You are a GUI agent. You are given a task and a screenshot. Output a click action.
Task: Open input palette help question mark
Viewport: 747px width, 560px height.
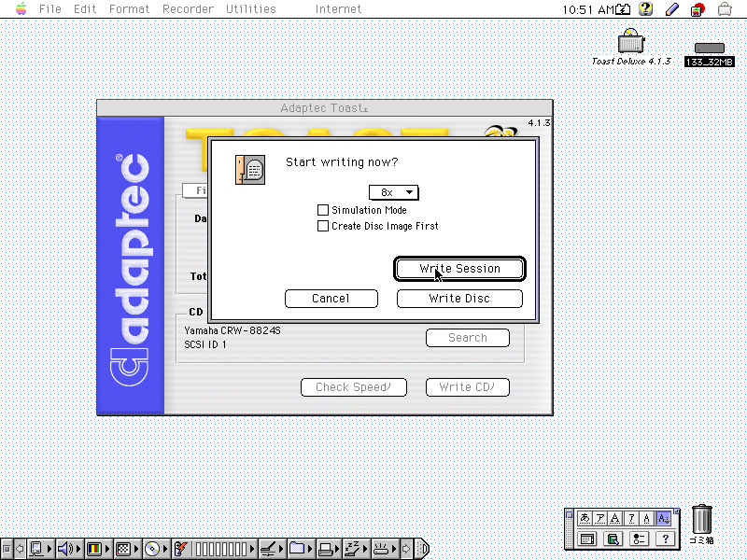(x=665, y=539)
